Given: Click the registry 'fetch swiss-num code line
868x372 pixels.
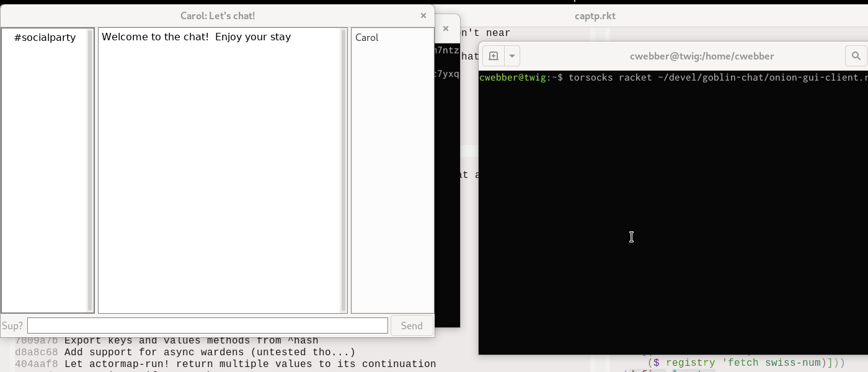Looking at the screenshot, I should [745, 363].
